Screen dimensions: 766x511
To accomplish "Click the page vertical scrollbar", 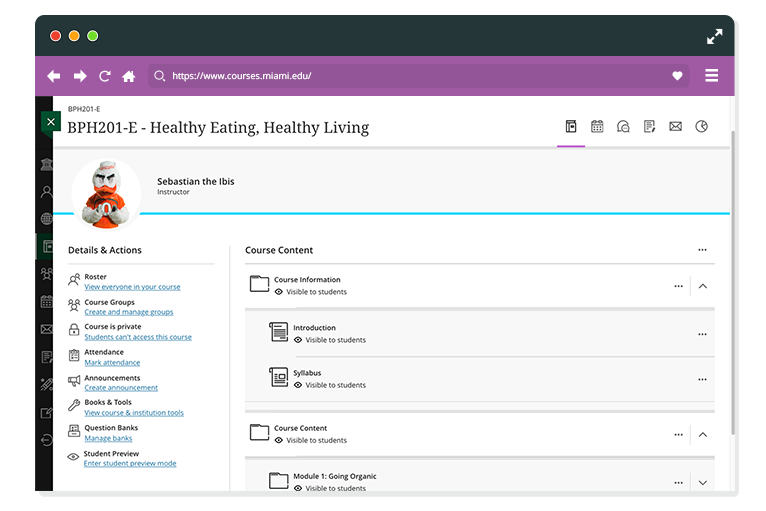I will 732,282.
